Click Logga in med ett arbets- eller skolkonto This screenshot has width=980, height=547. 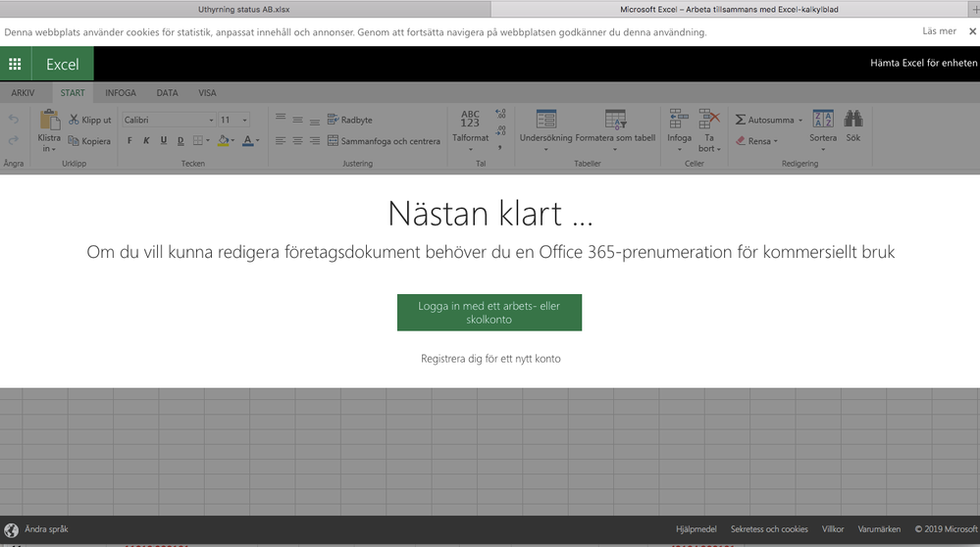click(x=489, y=313)
